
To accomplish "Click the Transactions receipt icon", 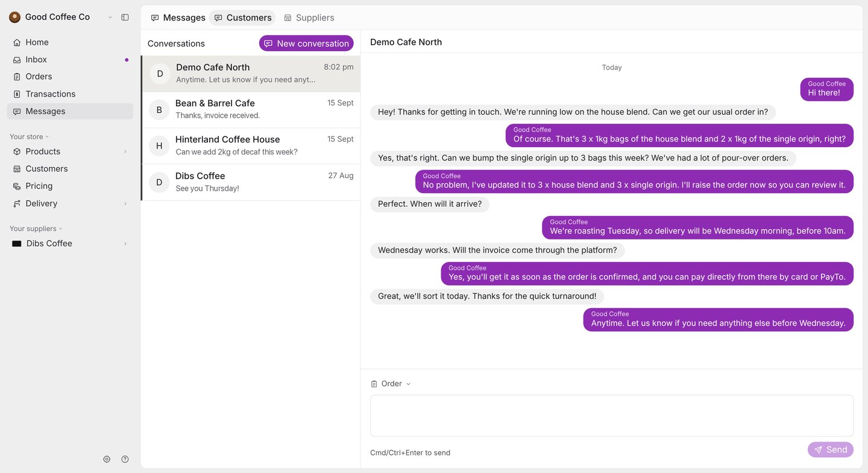I will tap(17, 94).
